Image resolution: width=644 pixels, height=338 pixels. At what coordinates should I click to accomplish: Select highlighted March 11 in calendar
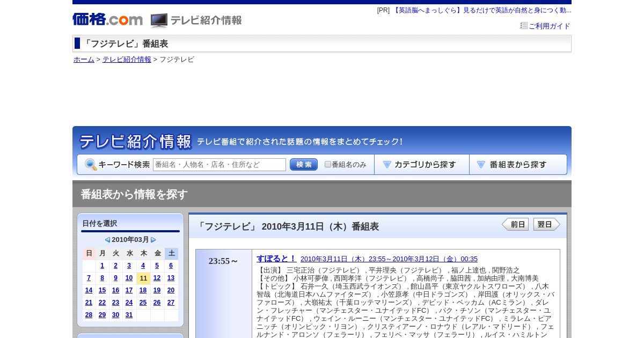pyautogui.click(x=143, y=278)
